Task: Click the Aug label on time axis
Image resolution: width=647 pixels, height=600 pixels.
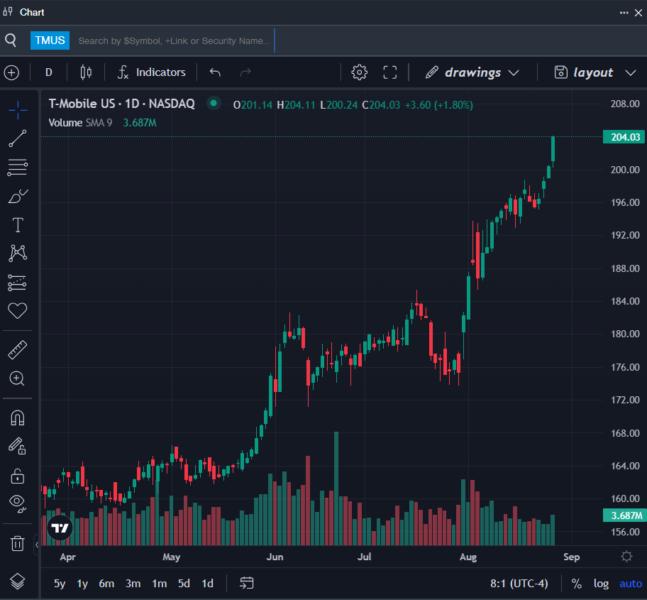Action: point(468,557)
